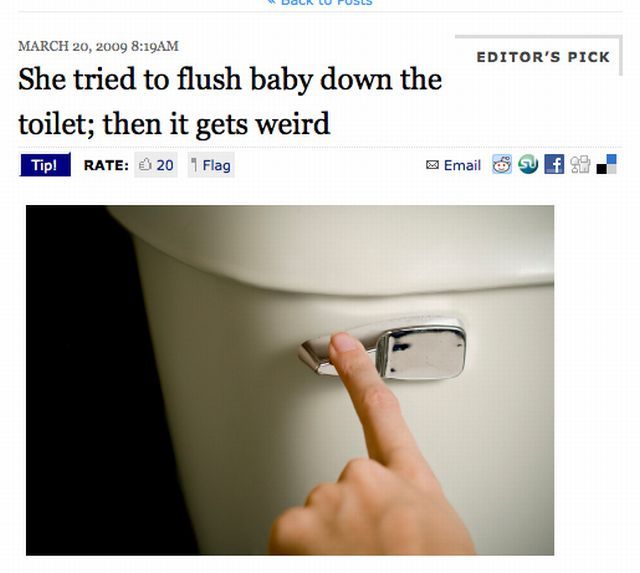Open the Email link text
The image size is (640, 573).
click(x=462, y=165)
